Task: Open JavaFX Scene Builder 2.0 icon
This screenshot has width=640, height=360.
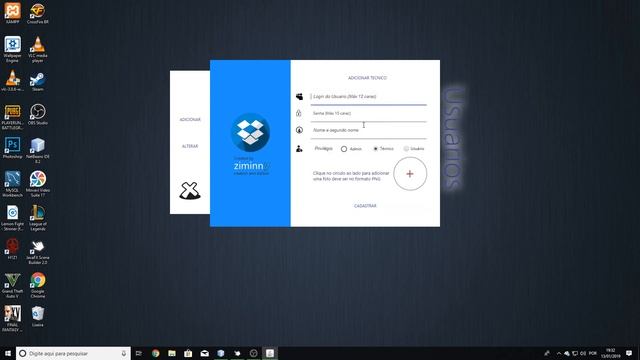Action: (38, 252)
